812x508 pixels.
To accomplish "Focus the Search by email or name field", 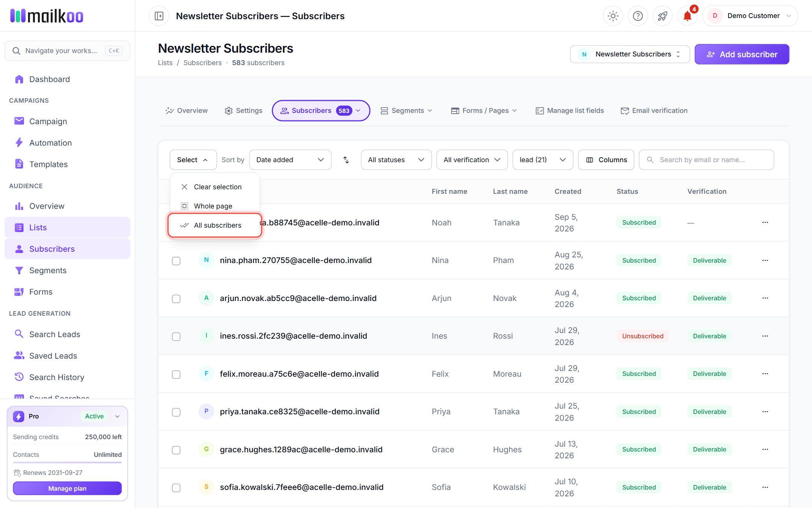I will point(706,160).
